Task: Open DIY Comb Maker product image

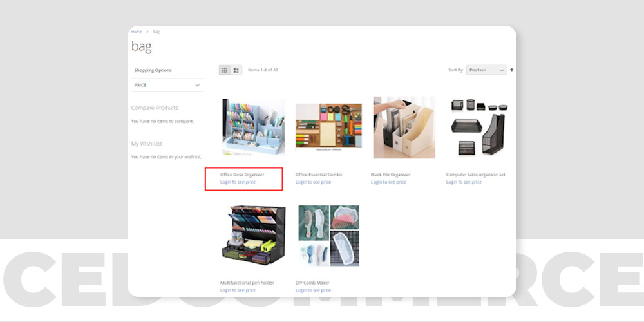Action: (328, 235)
